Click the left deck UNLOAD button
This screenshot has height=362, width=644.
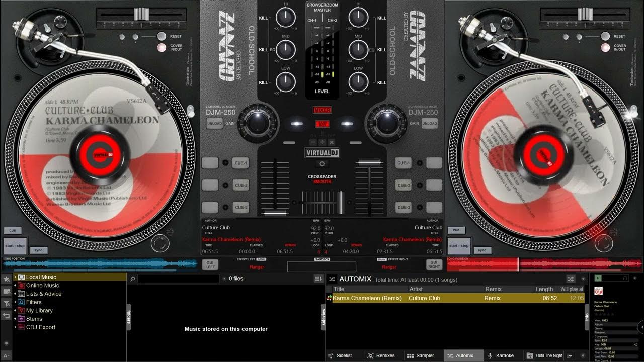214,123
